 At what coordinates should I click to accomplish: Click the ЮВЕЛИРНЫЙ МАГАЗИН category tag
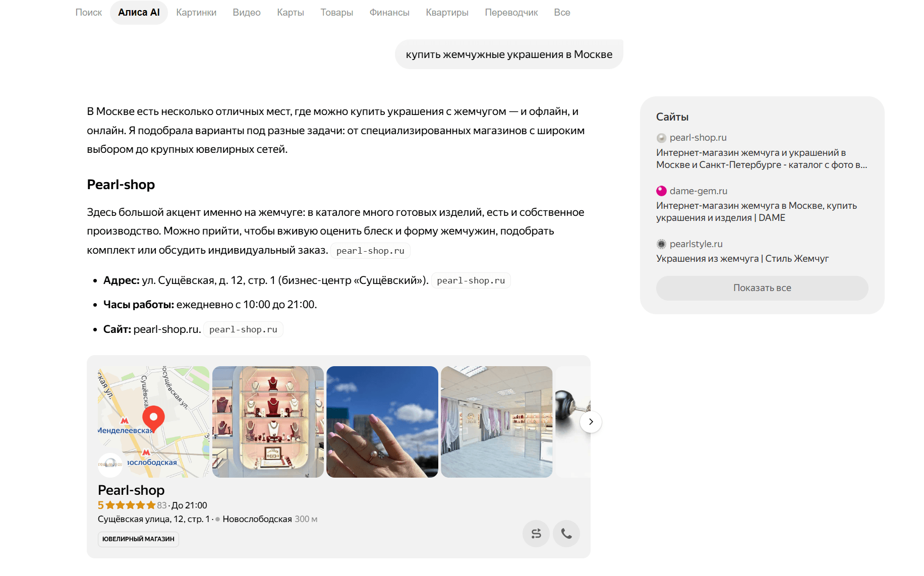[x=138, y=539]
